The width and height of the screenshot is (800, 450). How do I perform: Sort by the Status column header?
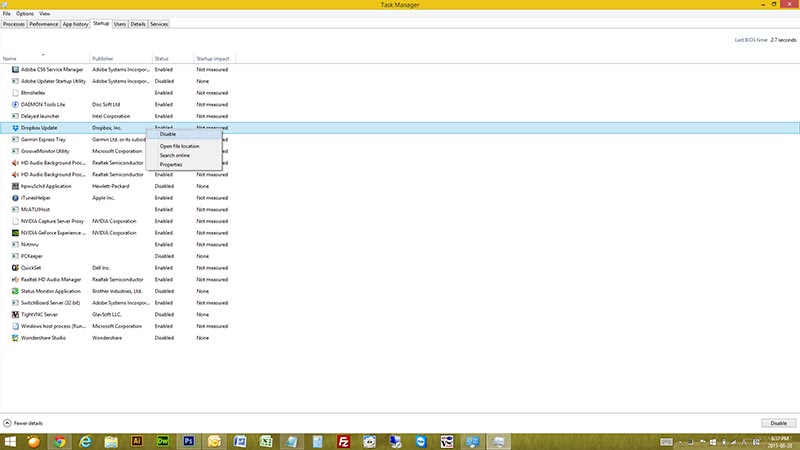coord(173,59)
